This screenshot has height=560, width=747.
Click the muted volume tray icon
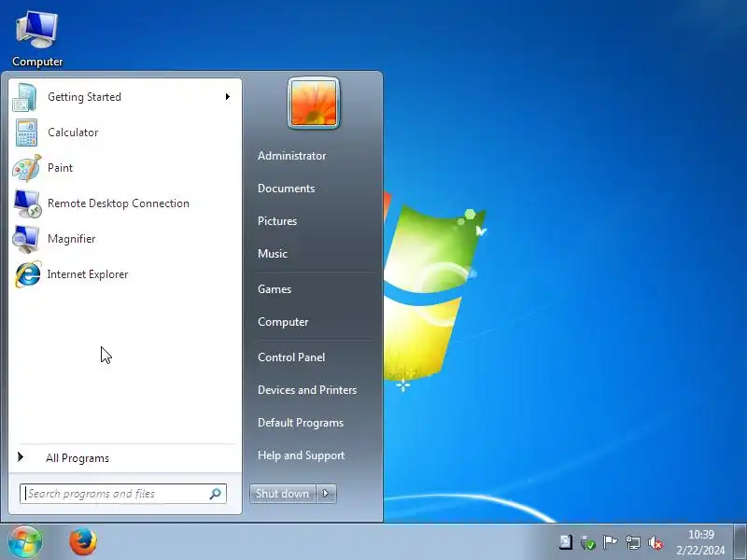[x=655, y=543]
